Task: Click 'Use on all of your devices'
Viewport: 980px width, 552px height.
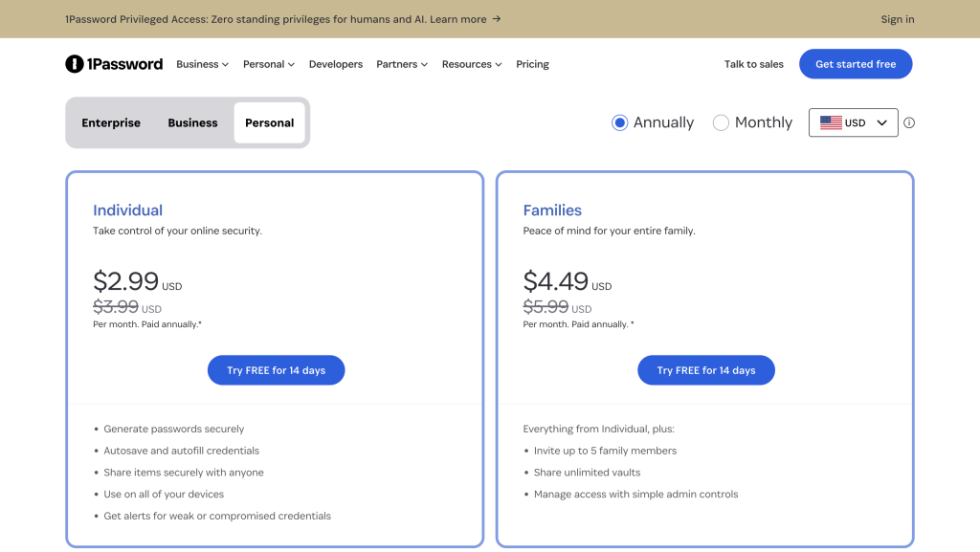Action: (x=164, y=494)
